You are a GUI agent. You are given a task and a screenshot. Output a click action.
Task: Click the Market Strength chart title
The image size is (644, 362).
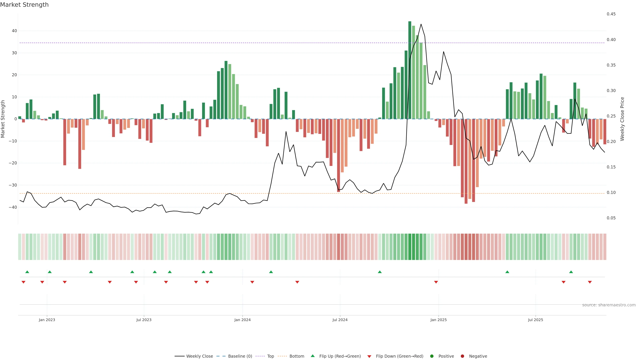coord(24,5)
